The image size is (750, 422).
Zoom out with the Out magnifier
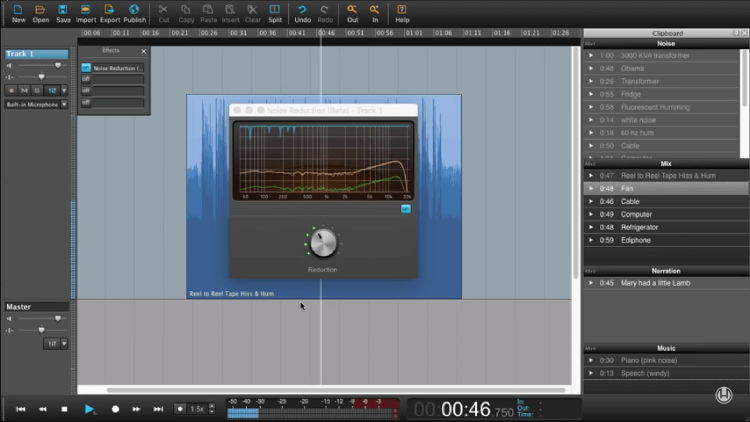click(x=353, y=13)
